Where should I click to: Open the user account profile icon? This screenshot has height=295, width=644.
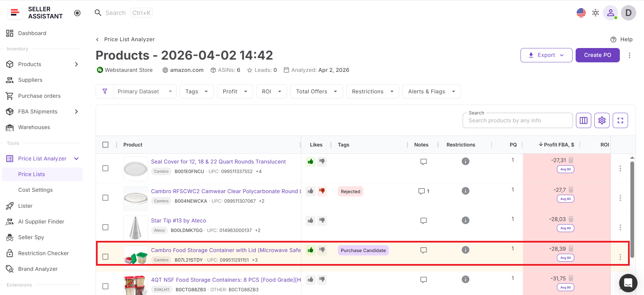pos(611,13)
